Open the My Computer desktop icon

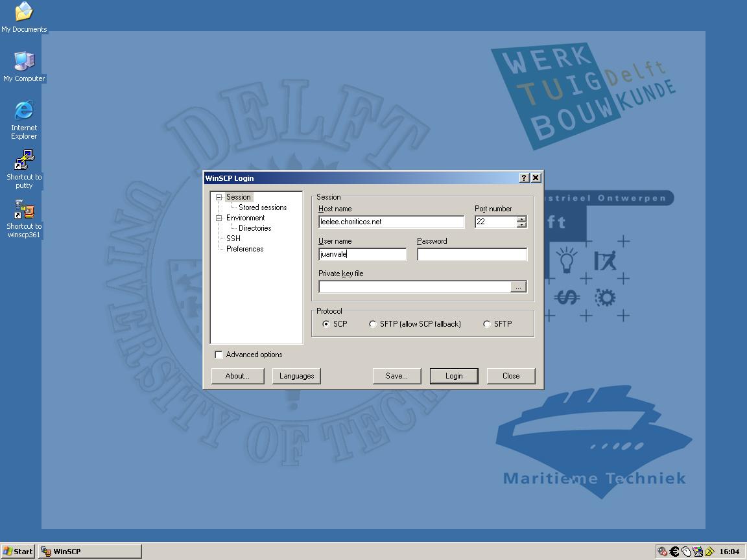tap(24, 62)
